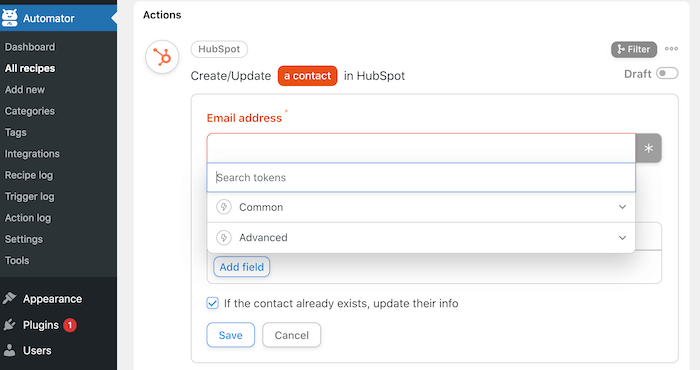The height and width of the screenshot is (370, 700).
Task: Click the Save button
Action: [x=230, y=335]
